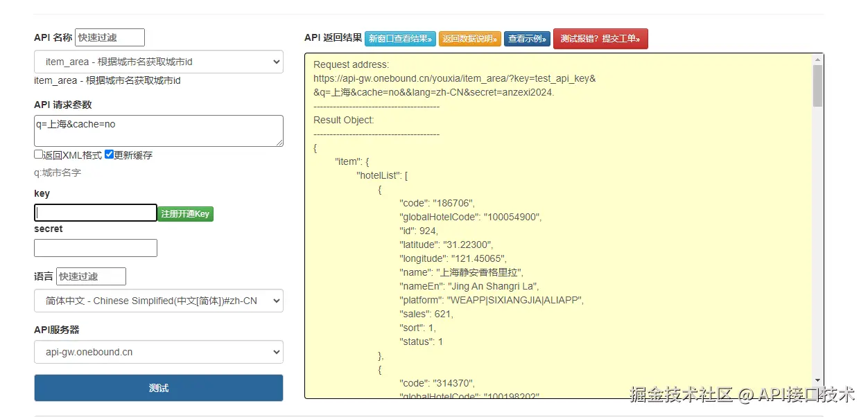Open the 返回数据说明 button

click(470, 39)
